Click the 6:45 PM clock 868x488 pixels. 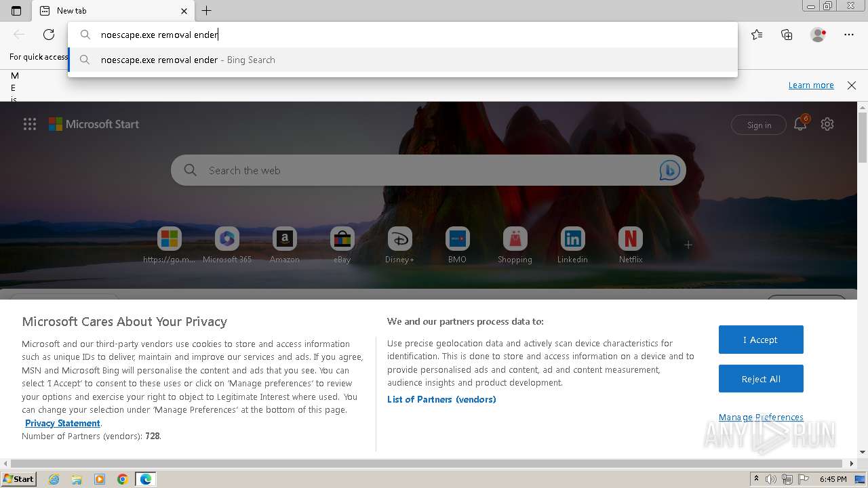click(x=833, y=479)
